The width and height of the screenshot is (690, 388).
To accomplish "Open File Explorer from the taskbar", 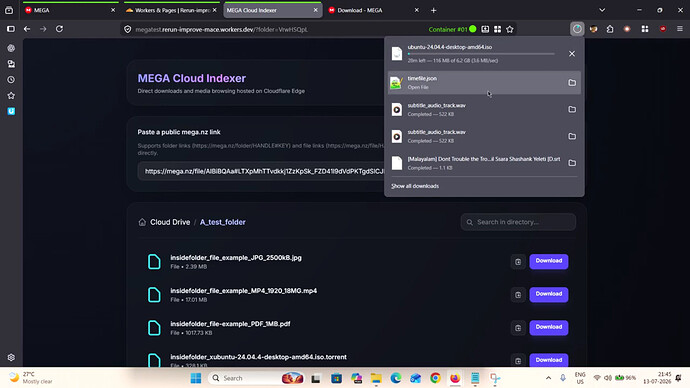I will click(x=376, y=378).
